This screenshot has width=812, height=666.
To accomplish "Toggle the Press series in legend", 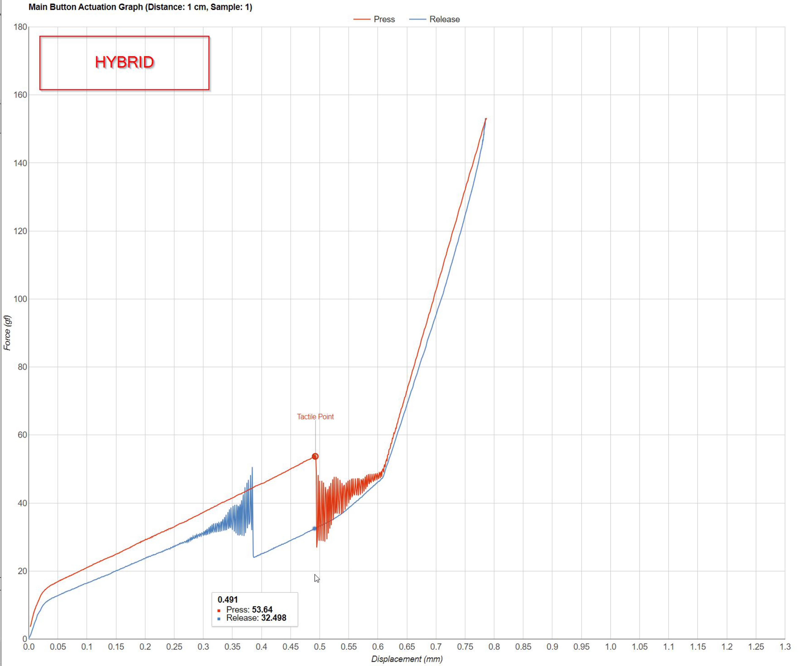I will 384,19.
